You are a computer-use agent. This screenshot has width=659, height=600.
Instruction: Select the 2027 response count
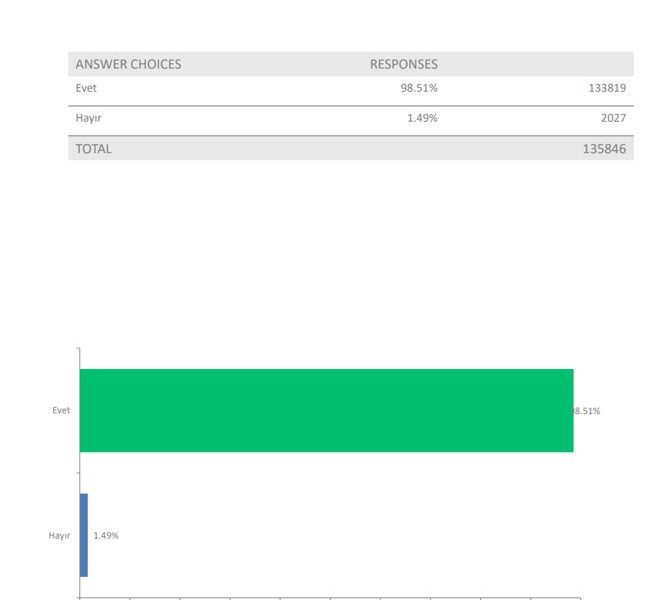pyautogui.click(x=613, y=118)
